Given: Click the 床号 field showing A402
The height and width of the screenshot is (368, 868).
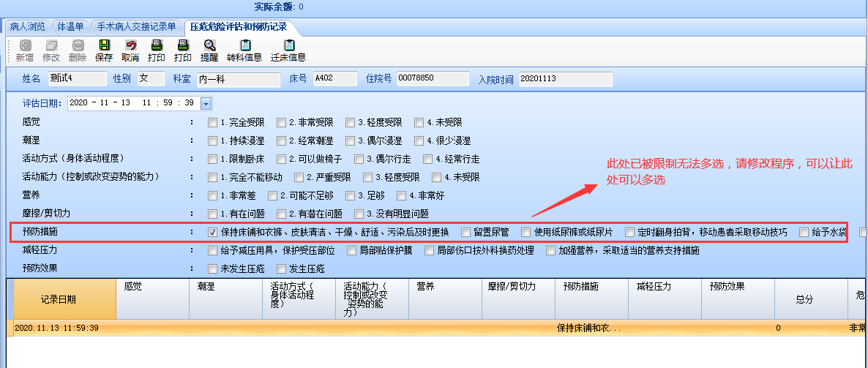Looking at the screenshot, I should point(335,78).
